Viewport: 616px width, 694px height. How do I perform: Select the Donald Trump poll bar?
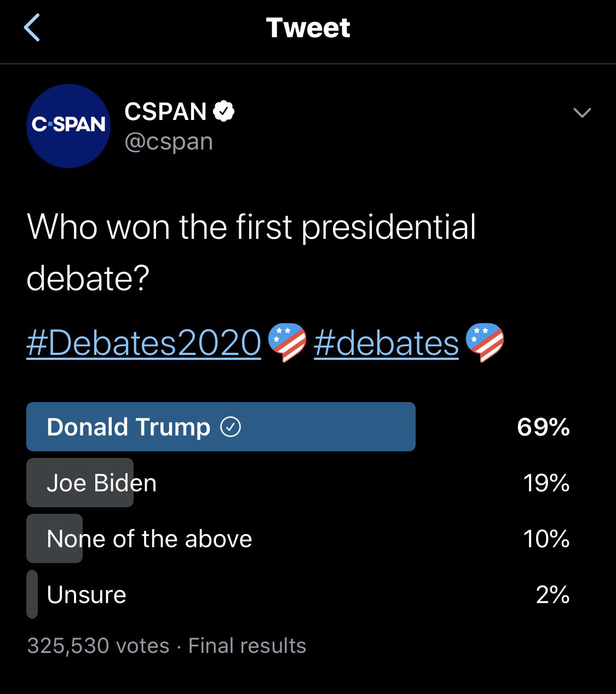(221, 427)
